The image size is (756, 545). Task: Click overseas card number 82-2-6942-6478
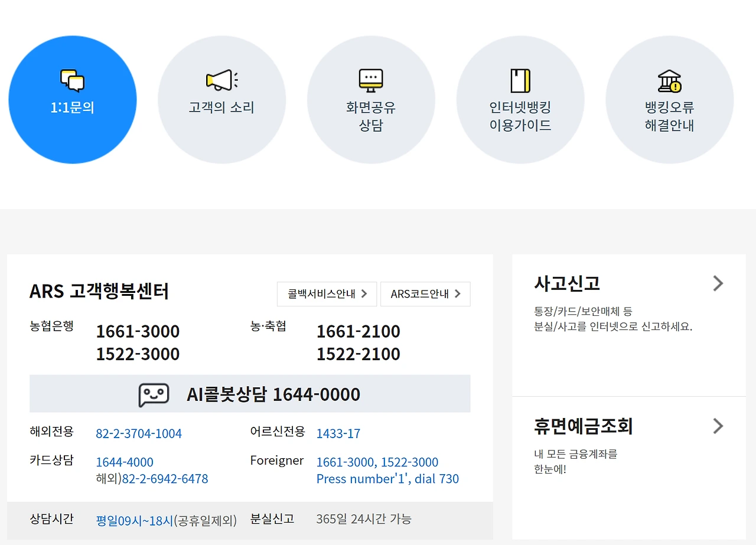[x=165, y=479]
